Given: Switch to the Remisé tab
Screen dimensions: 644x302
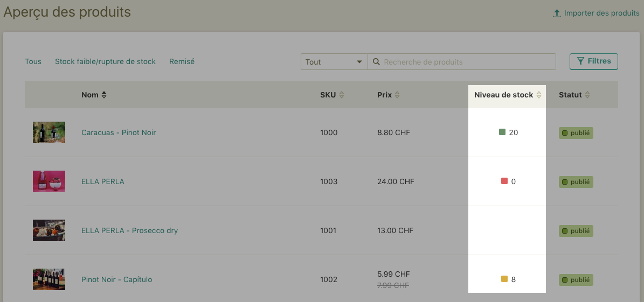Looking at the screenshot, I should coord(182,61).
